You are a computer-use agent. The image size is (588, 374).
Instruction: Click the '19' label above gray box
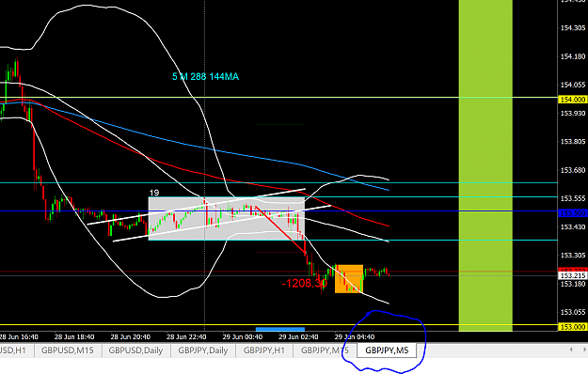(x=154, y=193)
